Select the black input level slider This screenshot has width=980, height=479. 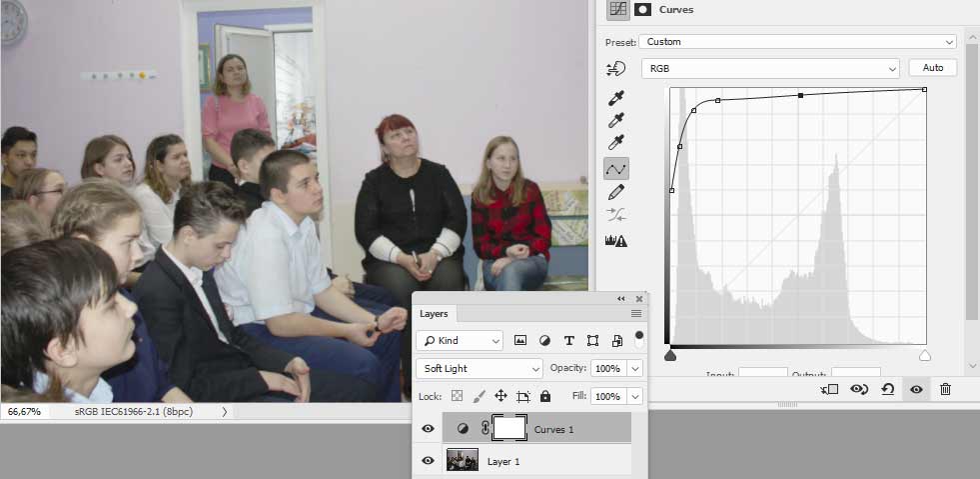pyautogui.click(x=670, y=356)
